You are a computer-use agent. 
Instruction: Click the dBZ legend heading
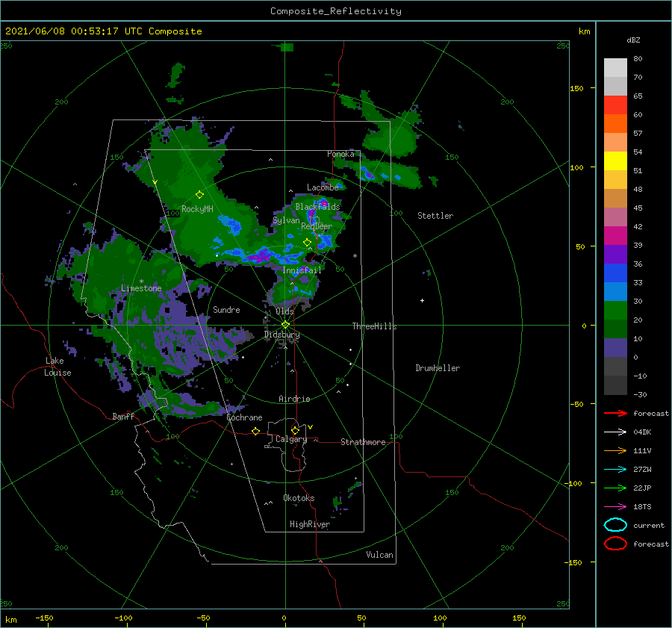(x=633, y=40)
